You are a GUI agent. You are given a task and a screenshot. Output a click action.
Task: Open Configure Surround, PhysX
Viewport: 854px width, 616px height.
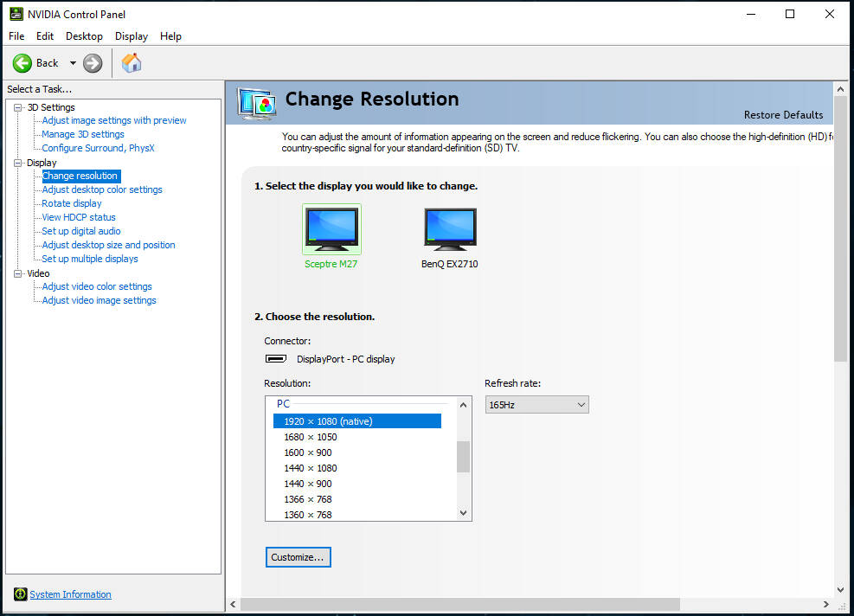(98, 148)
